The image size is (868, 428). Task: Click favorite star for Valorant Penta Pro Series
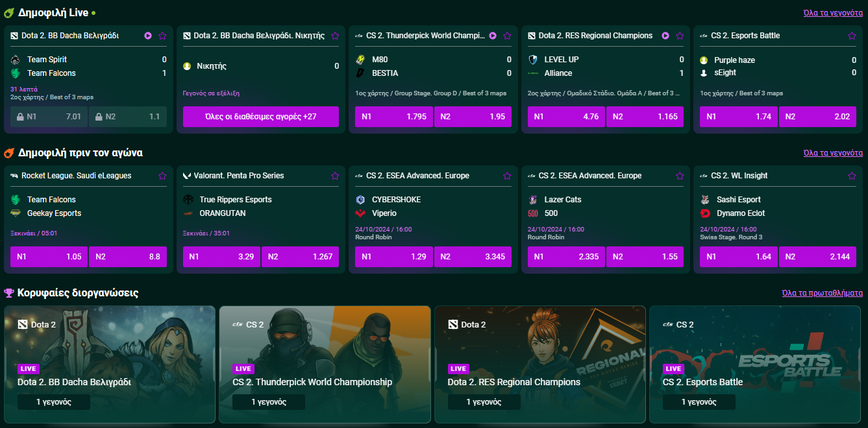(335, 176)
